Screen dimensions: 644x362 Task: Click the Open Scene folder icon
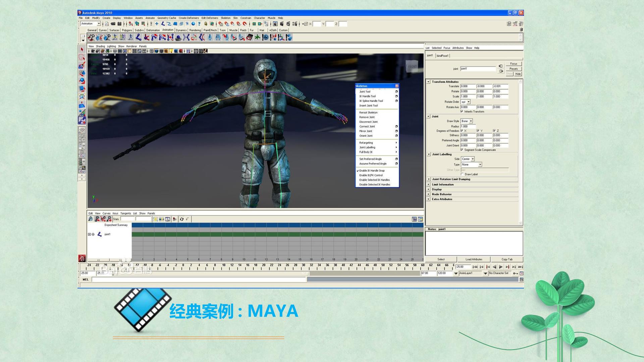113,24
